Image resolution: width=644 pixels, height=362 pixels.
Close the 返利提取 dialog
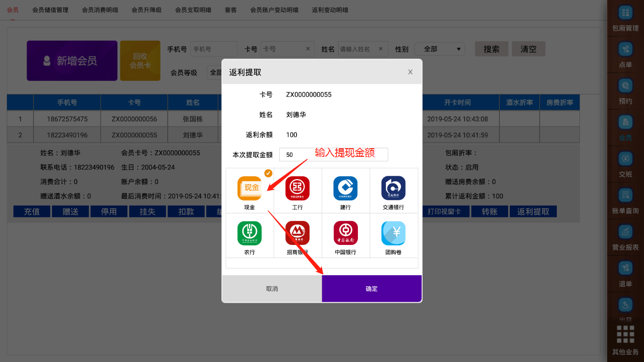coord(410,72)
